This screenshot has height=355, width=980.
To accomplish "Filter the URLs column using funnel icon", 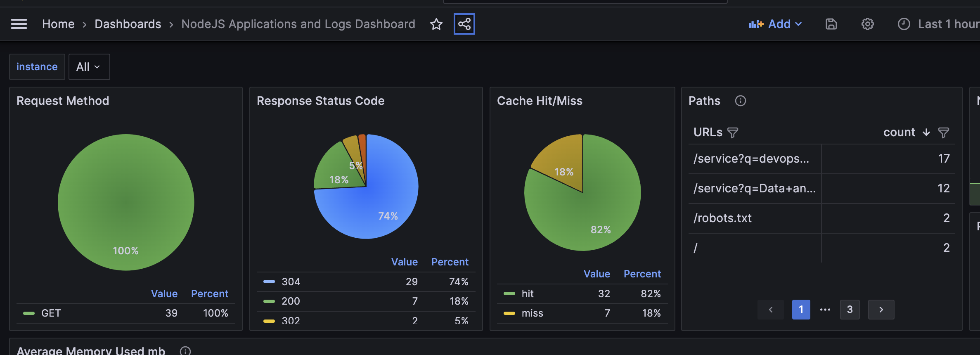I will pyautogui.click(x=733, y=133).
